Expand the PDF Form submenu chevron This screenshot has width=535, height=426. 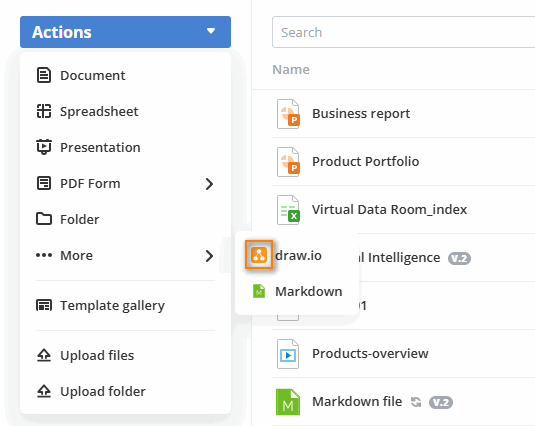coord(209,184)
